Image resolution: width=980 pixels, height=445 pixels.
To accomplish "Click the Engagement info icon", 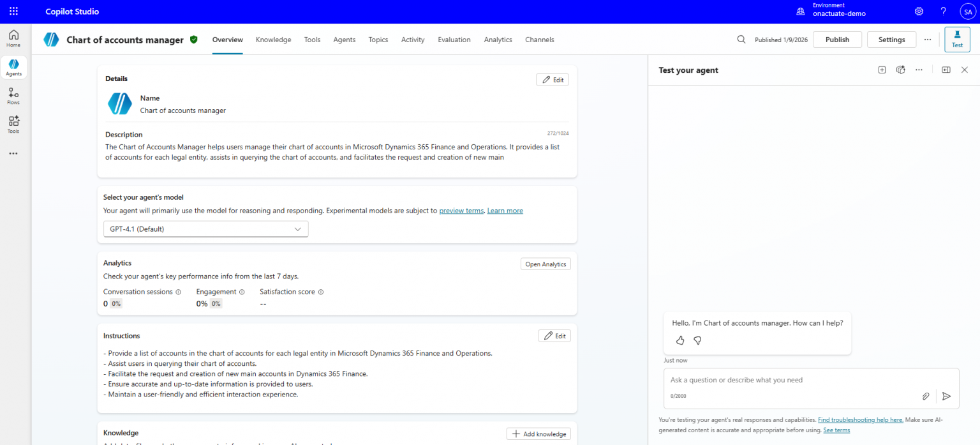I will pos(242,292).
